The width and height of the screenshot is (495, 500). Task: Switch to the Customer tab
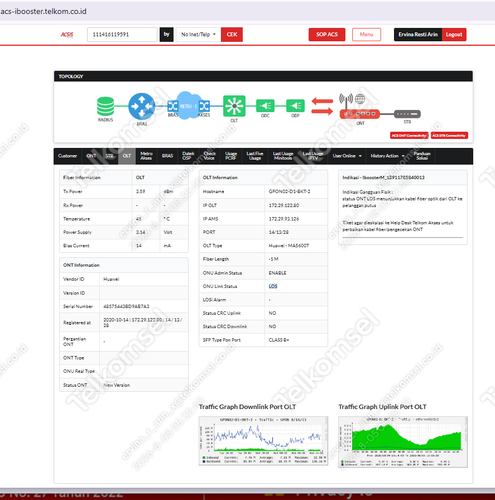pos(67,156)
